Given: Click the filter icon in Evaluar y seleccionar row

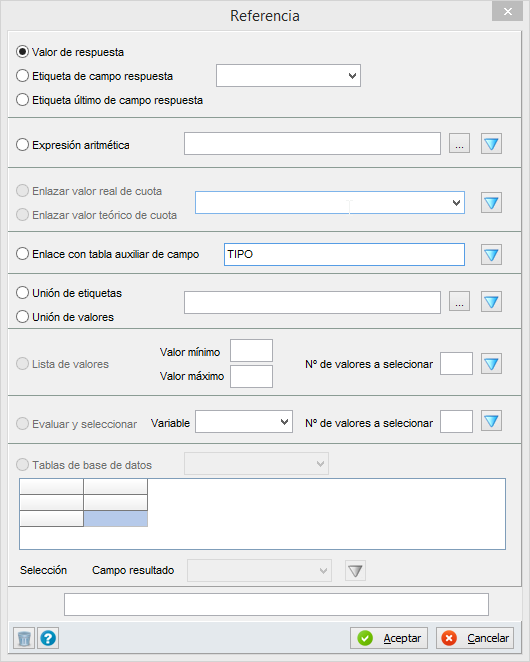Looking at the screenshot, I should click(491, 421).
